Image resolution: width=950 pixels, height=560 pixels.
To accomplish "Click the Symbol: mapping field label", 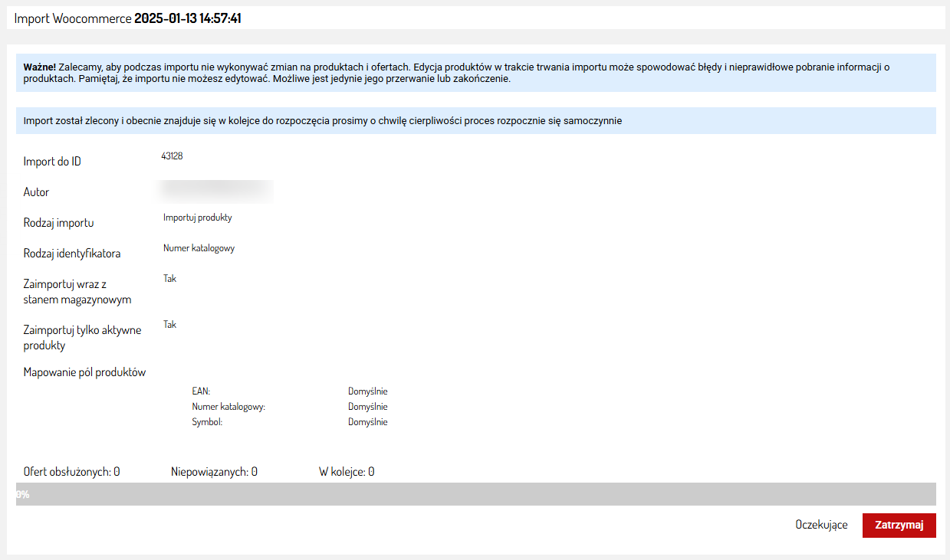I will click(x=207, y=422).
